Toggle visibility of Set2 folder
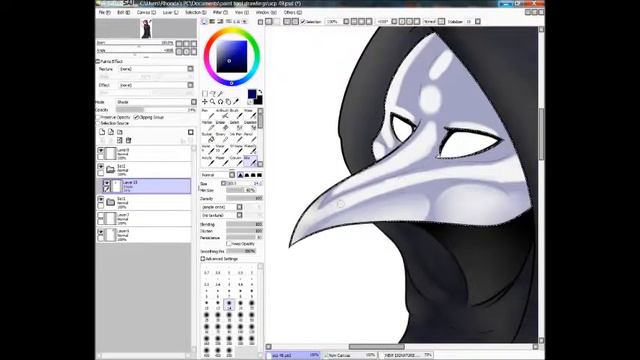The image size is (640, 360). 101,167
